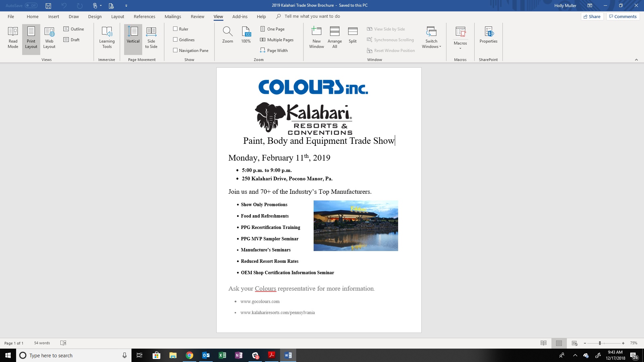
Task: Toggle AutoSave switch
Action: coord(31,6)
